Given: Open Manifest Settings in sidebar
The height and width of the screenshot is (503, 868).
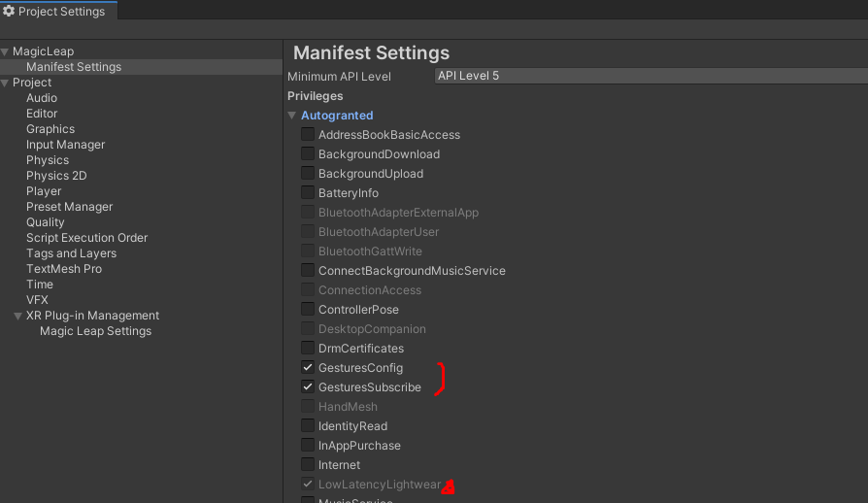Looking at the screenshot, I should 74,67.
